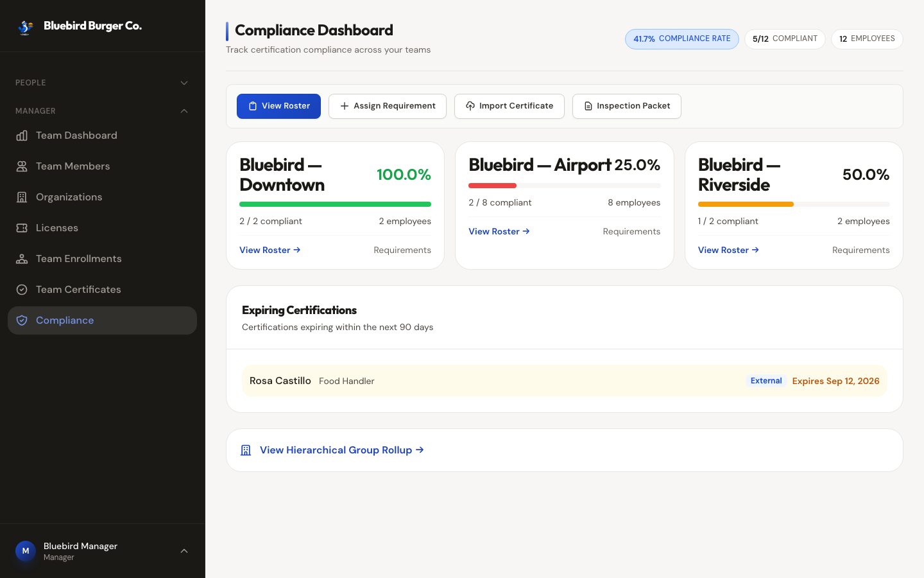Click the M avatar for Bluebird Manager

coord(26,551)
